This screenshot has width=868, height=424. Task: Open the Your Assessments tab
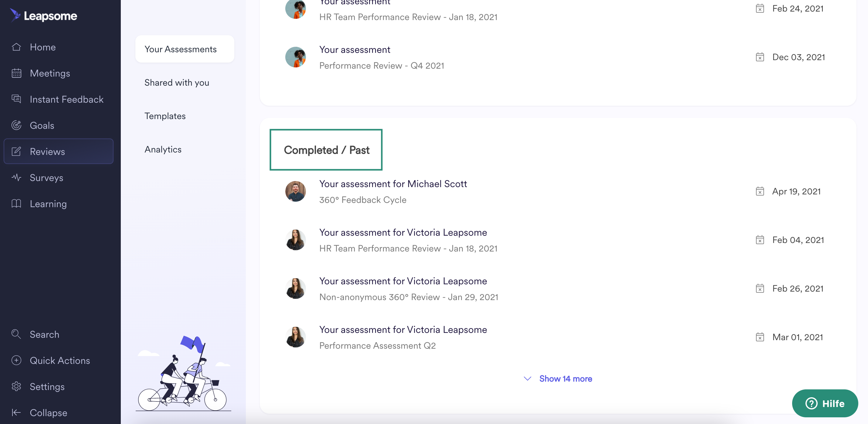[185, 49]
